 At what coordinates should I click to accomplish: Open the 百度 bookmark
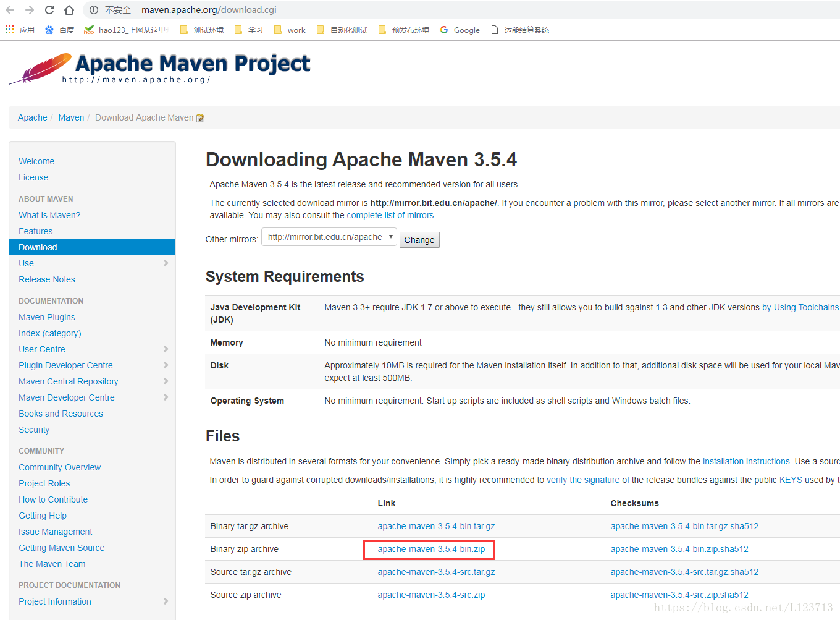[59, 30]
